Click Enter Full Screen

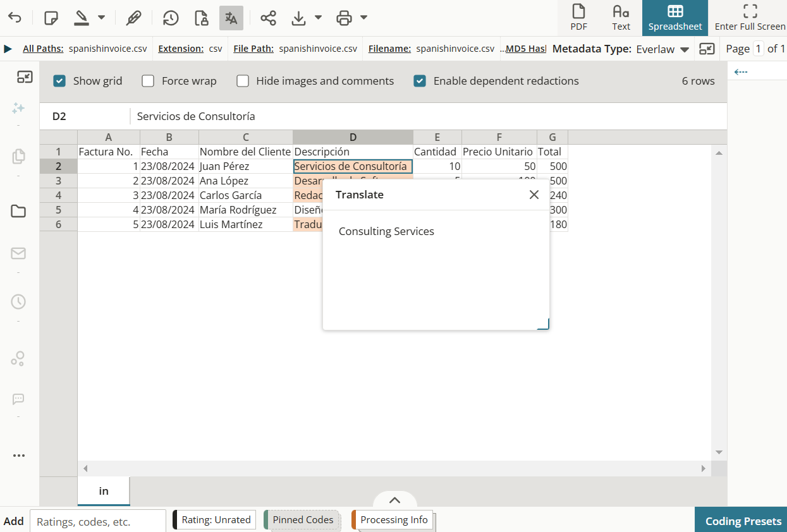[750, 18]
